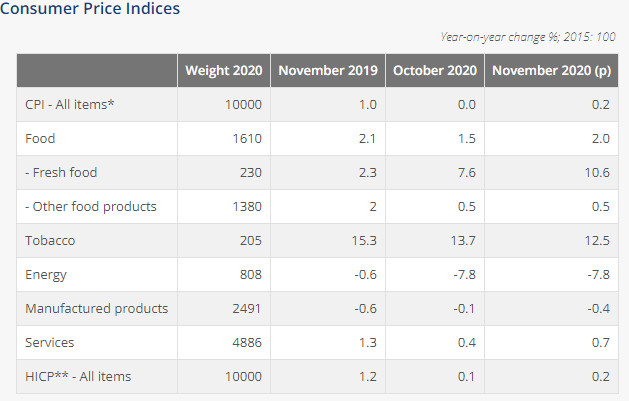This screenshot has height=401, width=629.
Task: Click the Year-on-year change note text
Action: coord(527,37)
